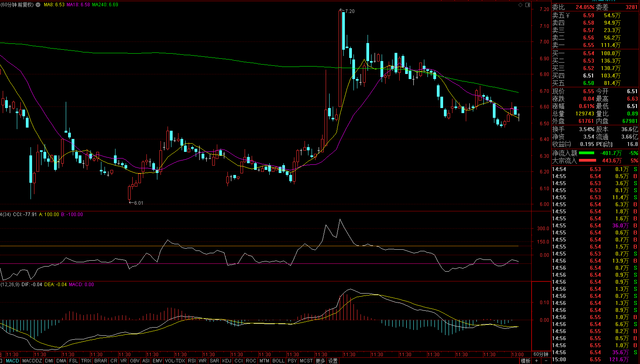Select the CR indicator tab
Viewport: 640px width, 364px height.
[x=114, y=361]
